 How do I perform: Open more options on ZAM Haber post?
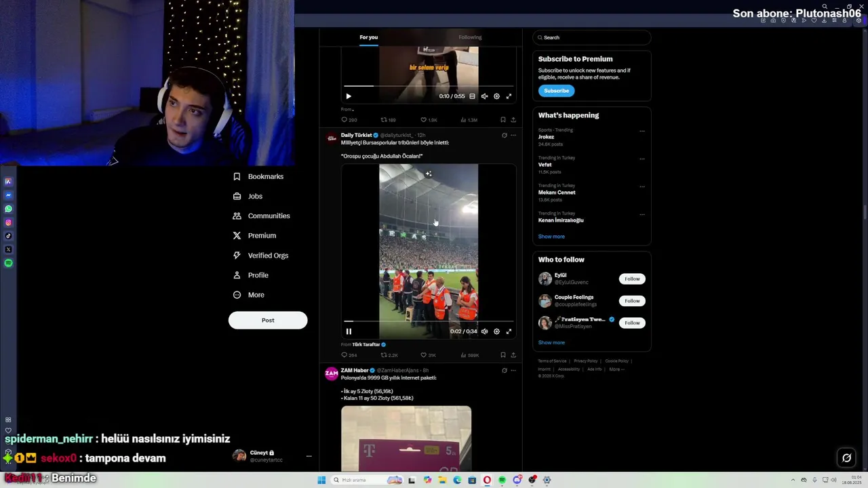point(513,371)
